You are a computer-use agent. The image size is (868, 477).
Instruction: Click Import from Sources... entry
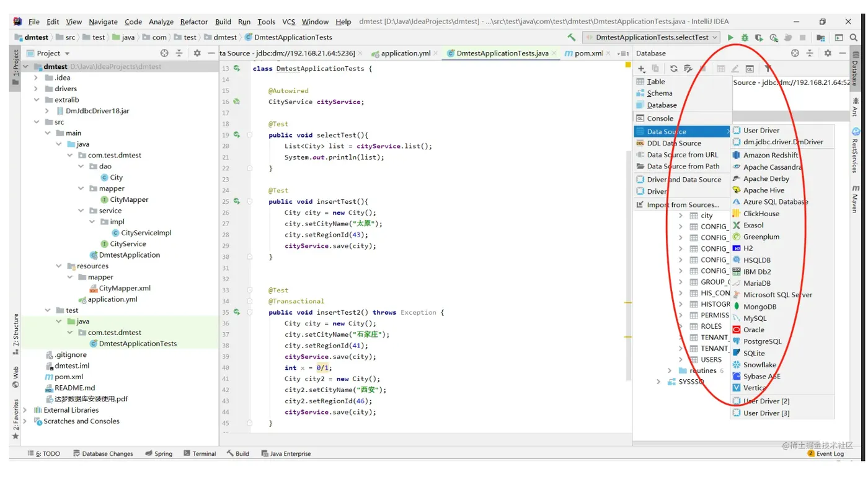coord(682,205)
